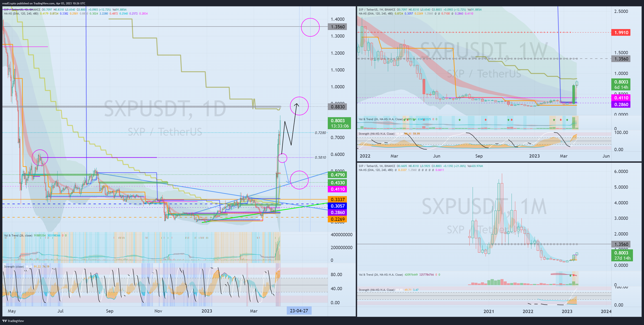Select weekly Strength (HA-MS: H.A. Close) legend
This screenshot has height=325, width=644.
[377, 134]
